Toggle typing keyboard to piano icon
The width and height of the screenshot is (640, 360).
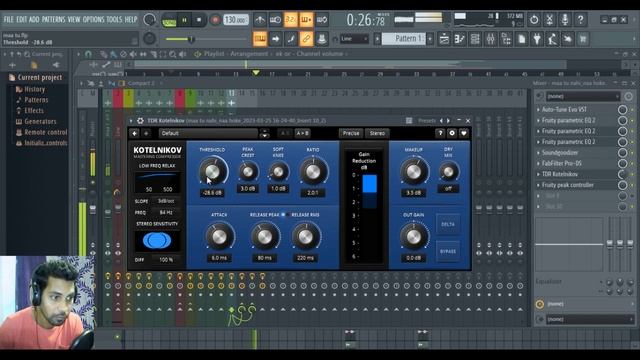(x=260, y=39)
